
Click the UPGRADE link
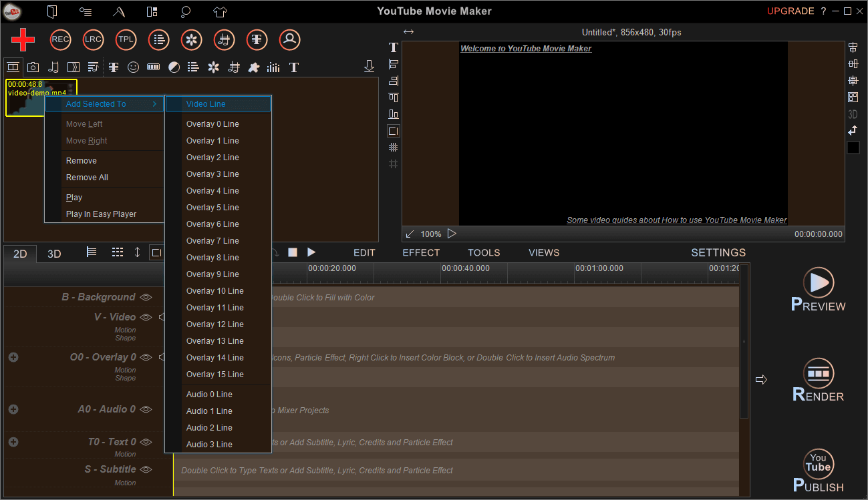tap(790, 11)
